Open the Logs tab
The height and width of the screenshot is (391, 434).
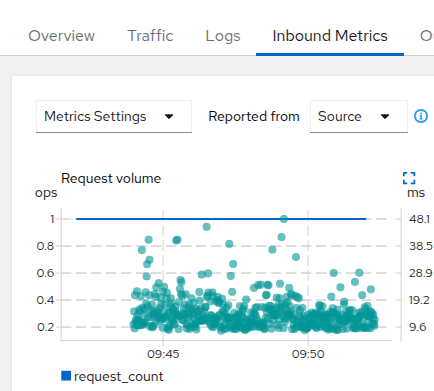[x=223, y=36]
